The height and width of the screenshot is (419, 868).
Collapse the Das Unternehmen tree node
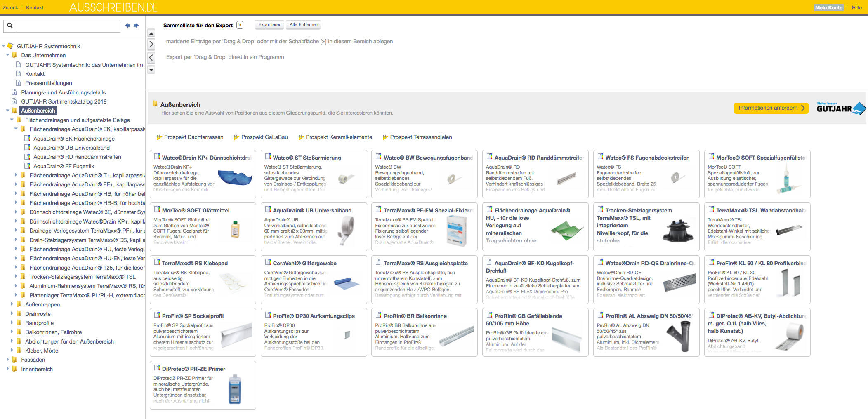(x=7, y=55)
